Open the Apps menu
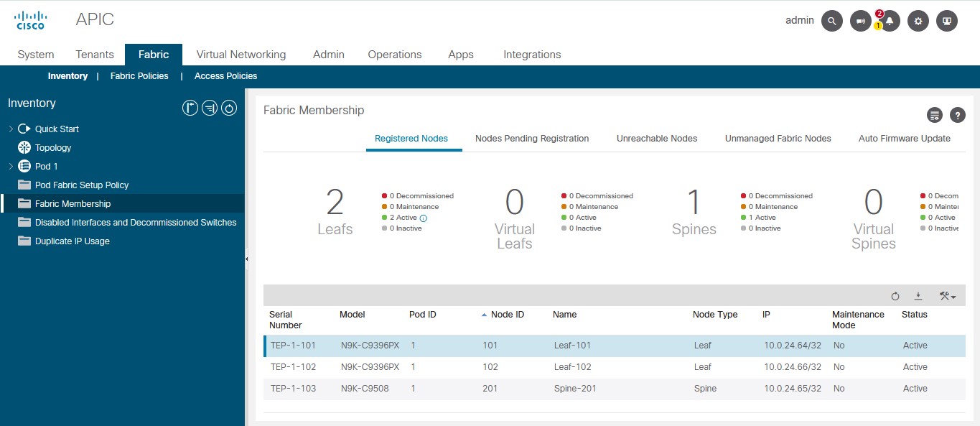 tap(461, 55)
